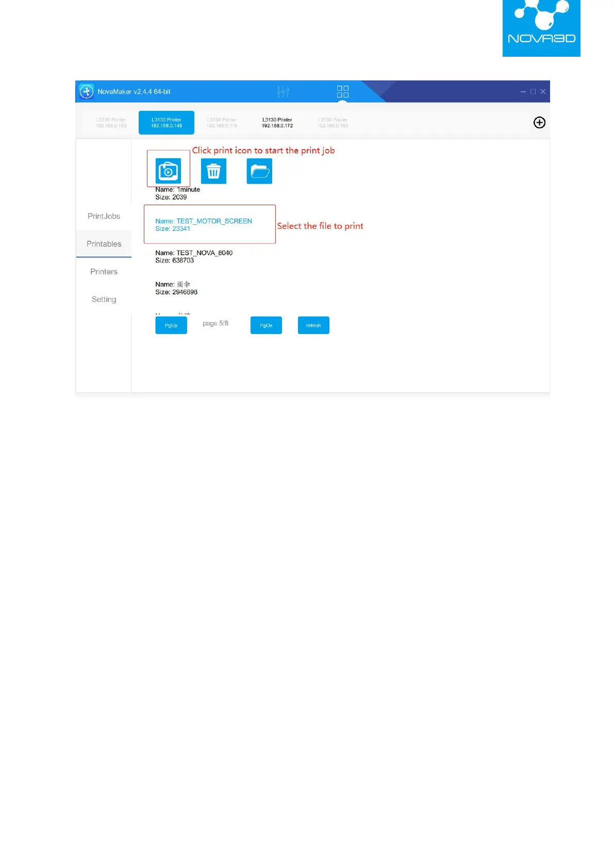Select the TEST_MOTOR_SCREEN file
Screen dimensions: 614x868
204,225
